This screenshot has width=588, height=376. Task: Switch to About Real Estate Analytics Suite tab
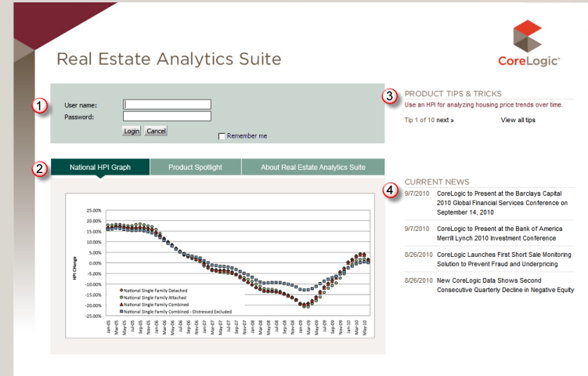[313, 168]
